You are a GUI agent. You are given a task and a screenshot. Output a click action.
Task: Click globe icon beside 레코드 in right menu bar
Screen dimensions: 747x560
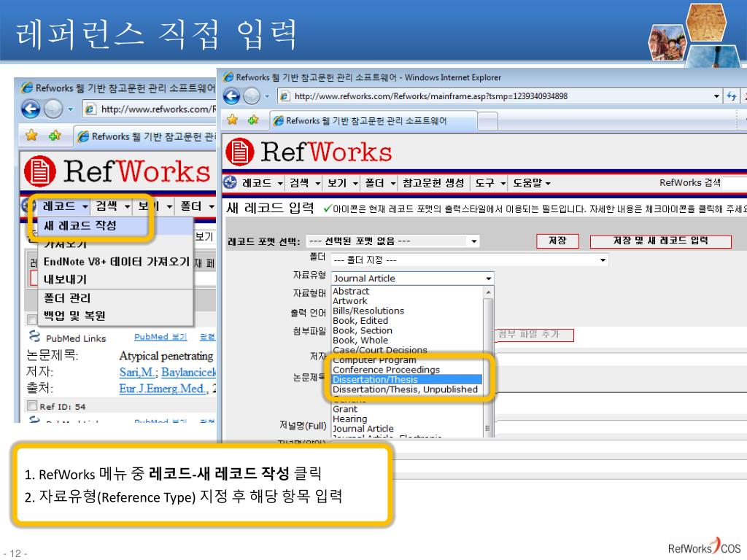[230, 182]
